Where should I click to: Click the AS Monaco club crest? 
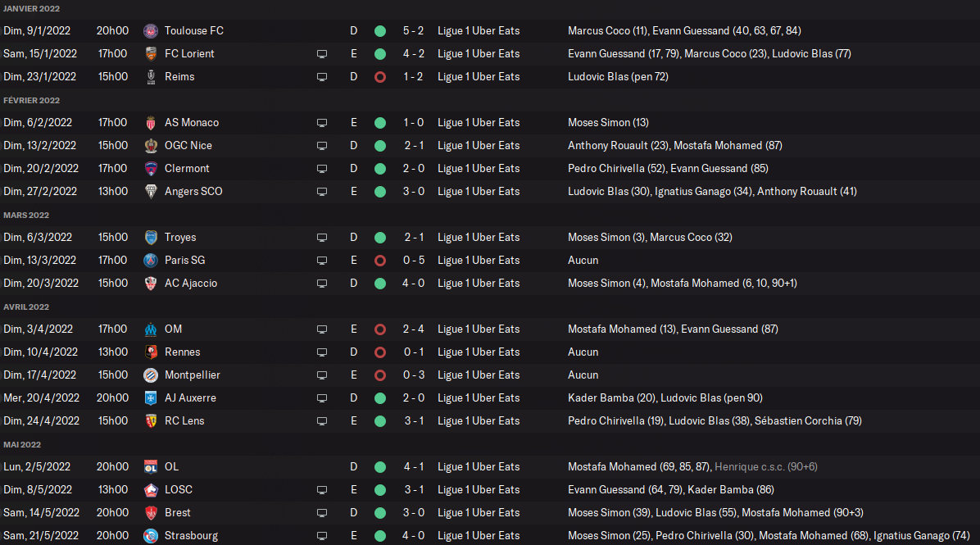coord(150,122)
